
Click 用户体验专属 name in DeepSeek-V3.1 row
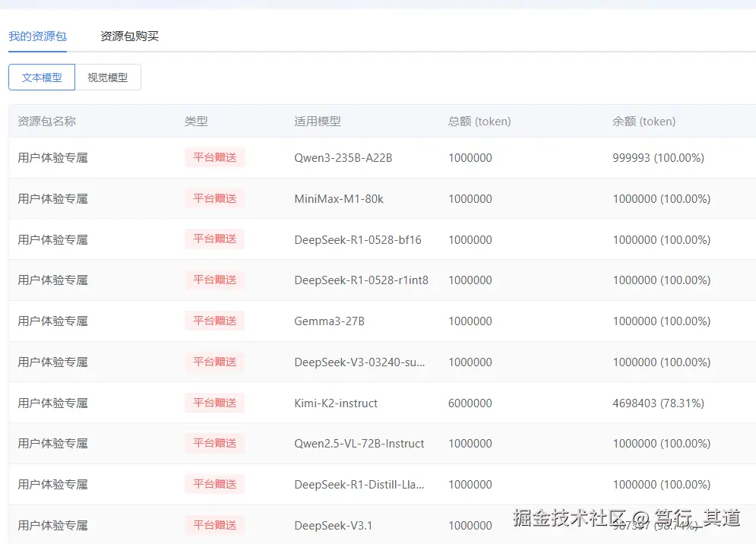tap(52, 526)
